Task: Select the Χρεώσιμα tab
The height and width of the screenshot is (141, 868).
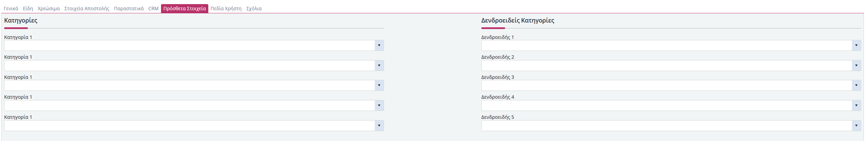Action: pyautogui.click(x=49, y=9)
